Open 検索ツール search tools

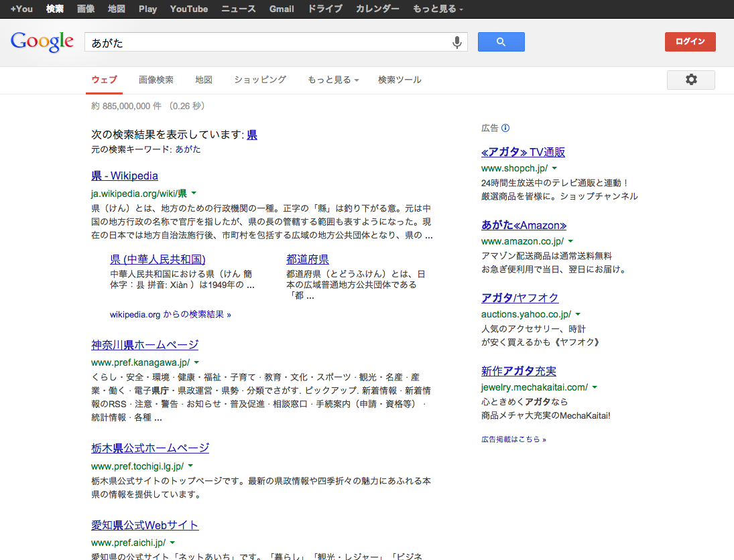(400, 80)
